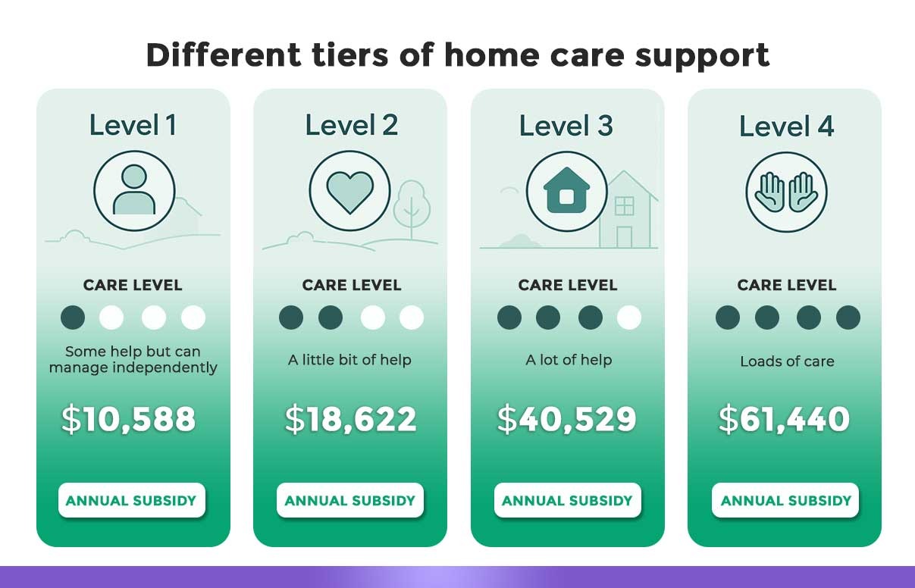Image resolution: width=915 pixels, height=588 pixels.
Task: Click the first filled dot under Level 1
Action: pos(73,317)
